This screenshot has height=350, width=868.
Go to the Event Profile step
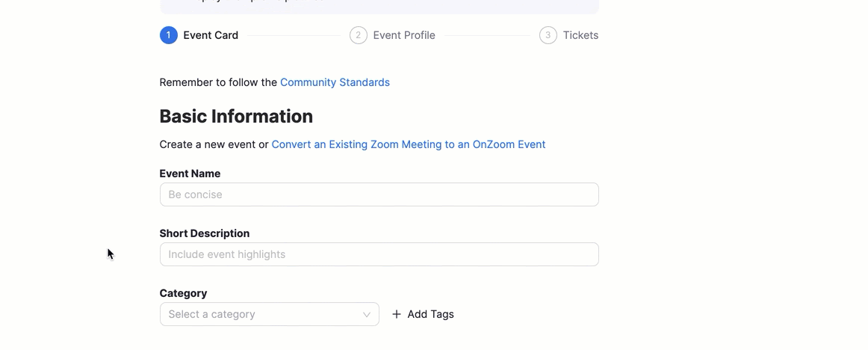404,35
